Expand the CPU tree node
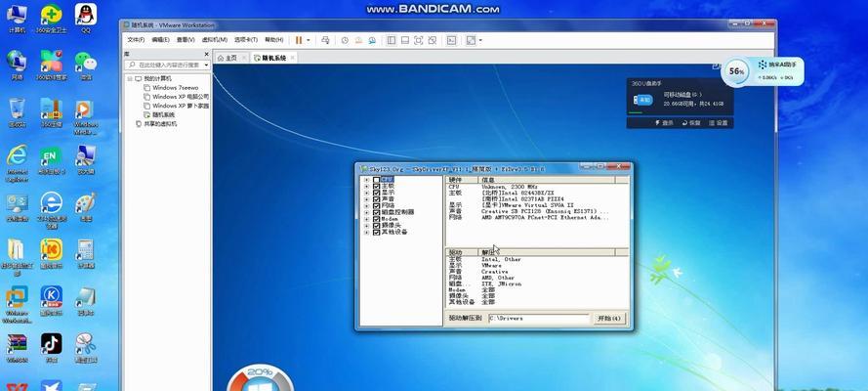 click(366, 180)
